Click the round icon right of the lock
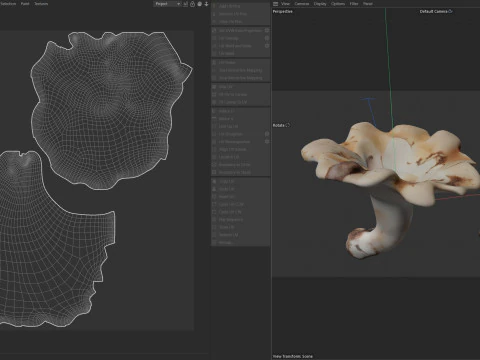Screen dimensions: 480x360 199,4
